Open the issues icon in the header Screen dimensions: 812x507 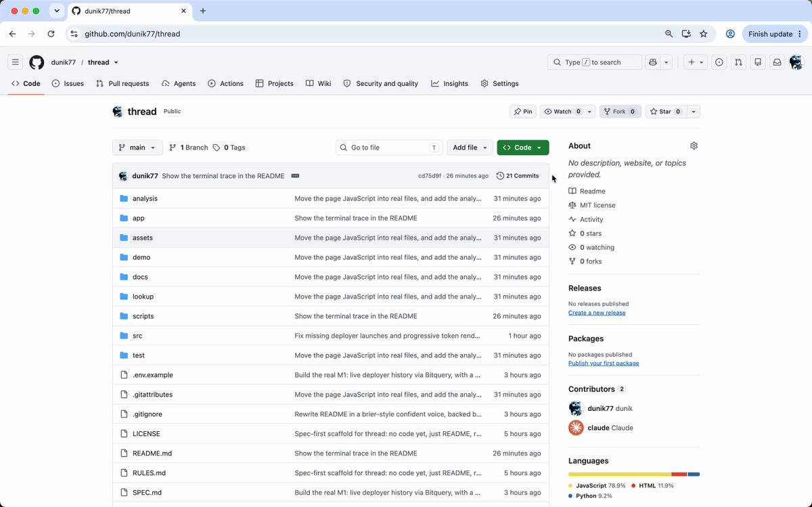tap(719, 62)
